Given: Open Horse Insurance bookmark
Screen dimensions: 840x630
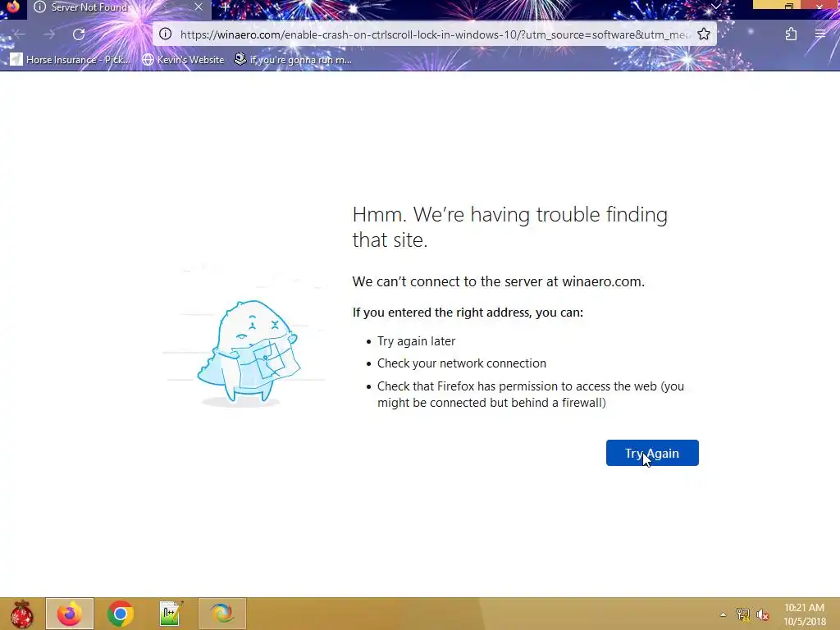Looking at the screenshot, I should (x=71, y=59).
